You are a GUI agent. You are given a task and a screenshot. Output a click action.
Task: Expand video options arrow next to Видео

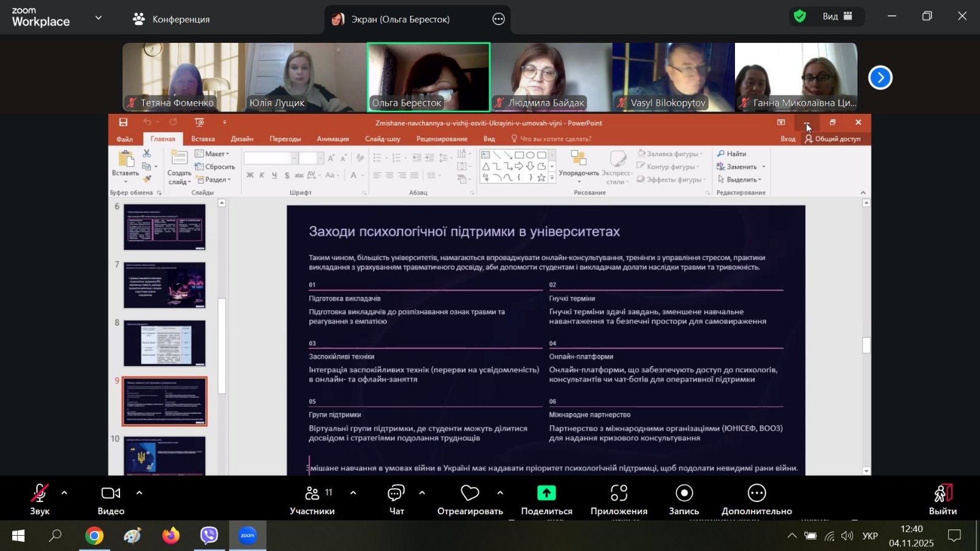(139, 493)
